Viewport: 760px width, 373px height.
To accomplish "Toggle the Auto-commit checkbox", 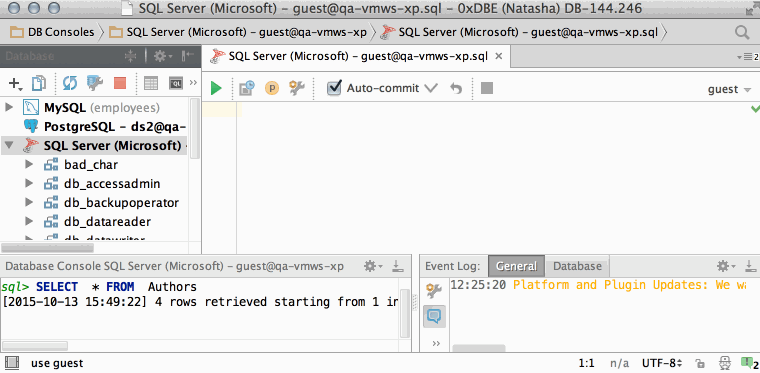I will pos(334,88).
